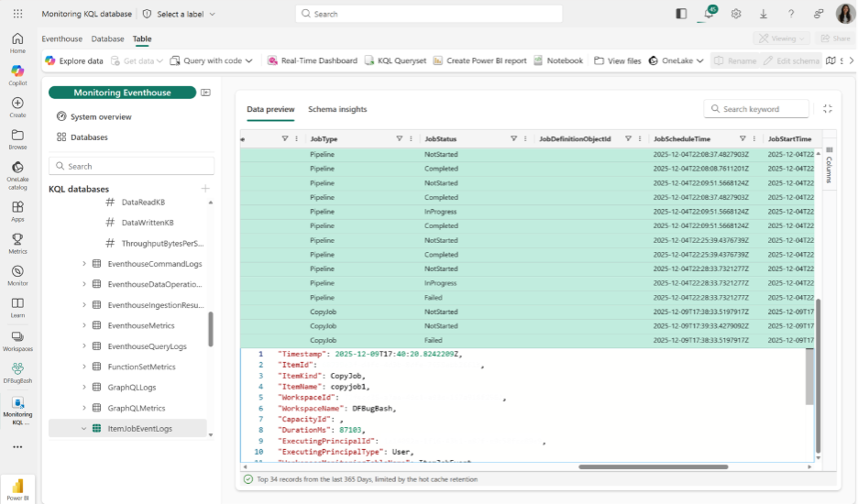Open the Select a label dropdown

(x=179, y=14)
